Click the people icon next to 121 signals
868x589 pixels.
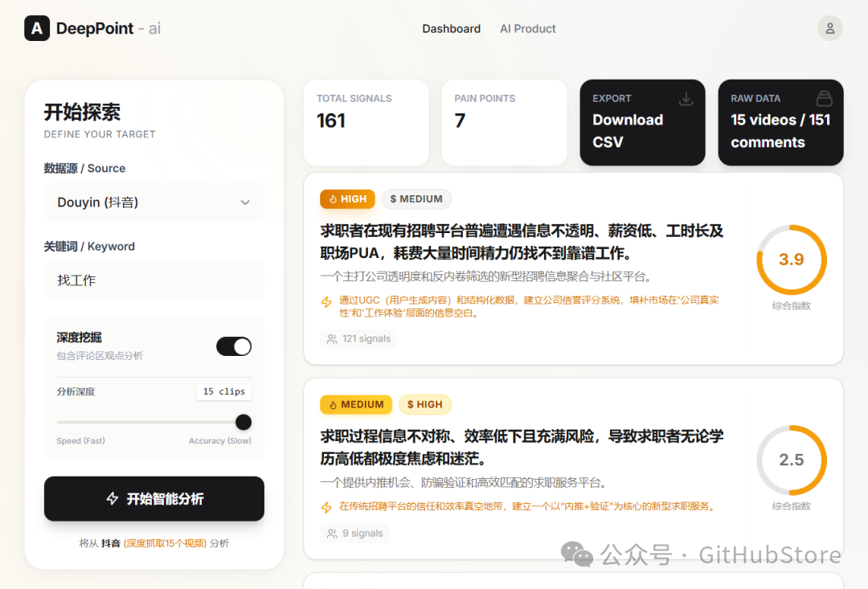point(332,338)
